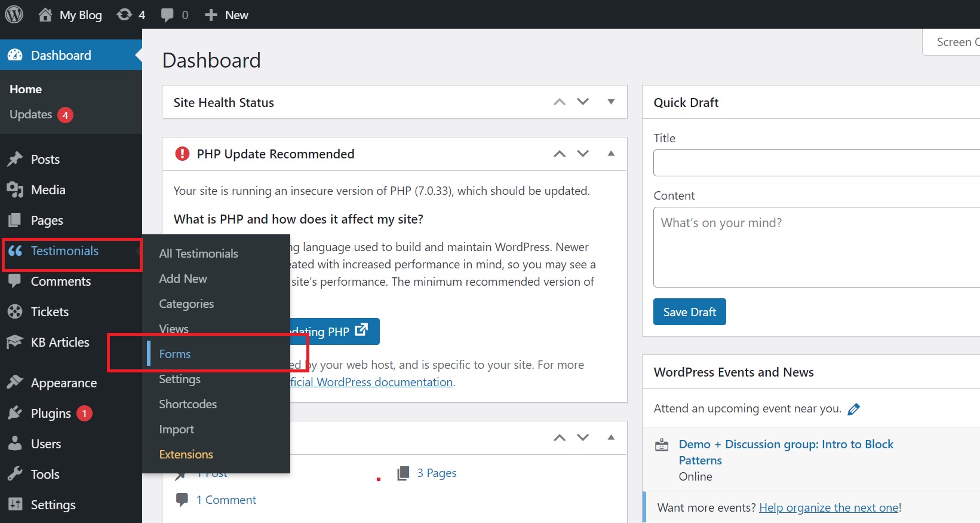This screenshot has width=980, height=523.
Task: Open the 1 Comment link
Action: (226, 500)
